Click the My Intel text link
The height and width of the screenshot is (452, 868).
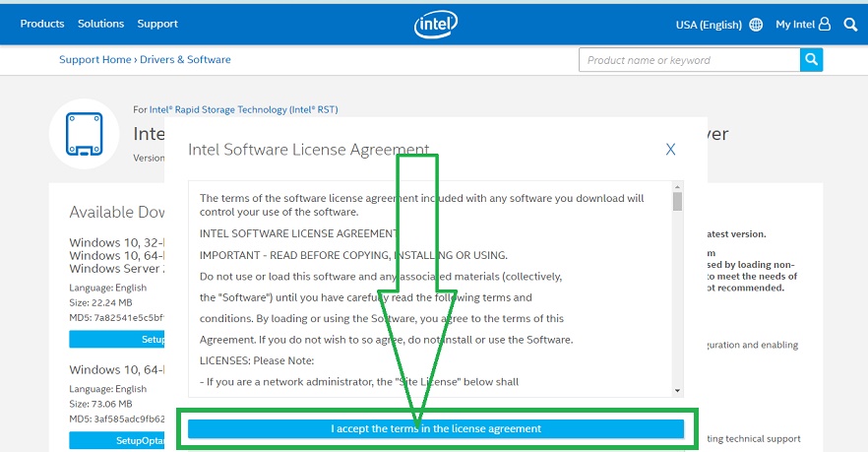[x=795, y=25]
